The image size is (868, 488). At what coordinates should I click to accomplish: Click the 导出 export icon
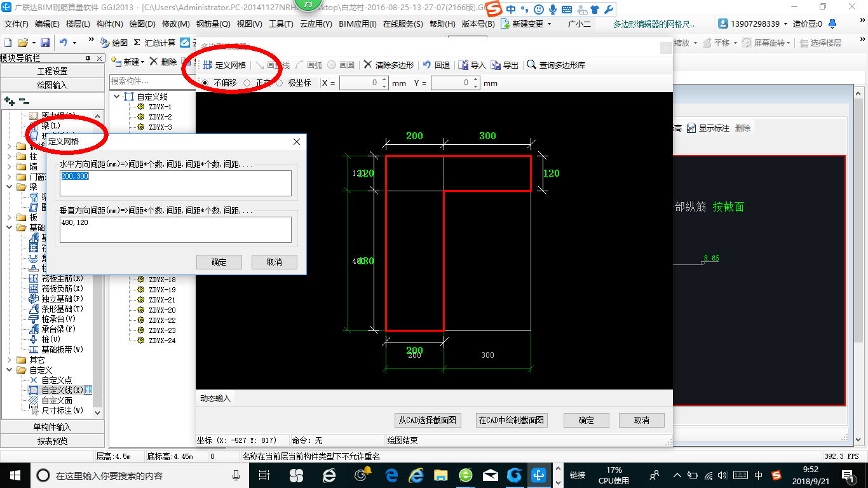point(505,65)
